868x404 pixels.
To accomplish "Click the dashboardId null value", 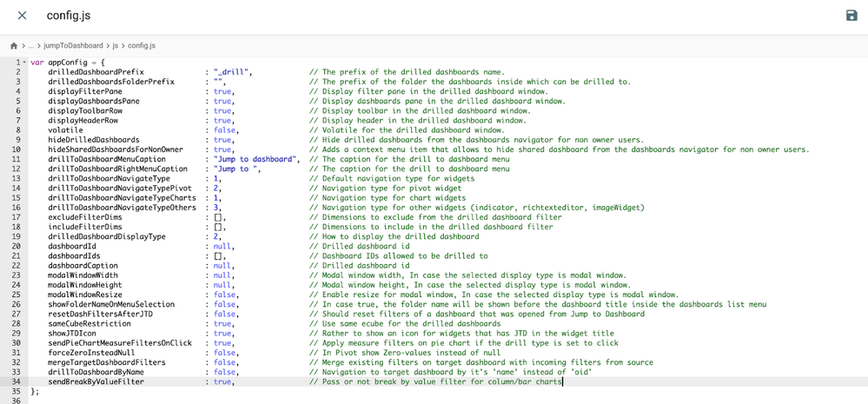I will click(222, 247).
